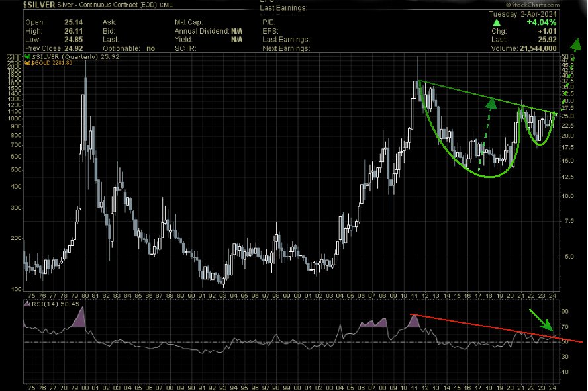Click the $GOLD legend marker icon
The height and width of the screenshot is (391, 588).
[x=27, y=63]
